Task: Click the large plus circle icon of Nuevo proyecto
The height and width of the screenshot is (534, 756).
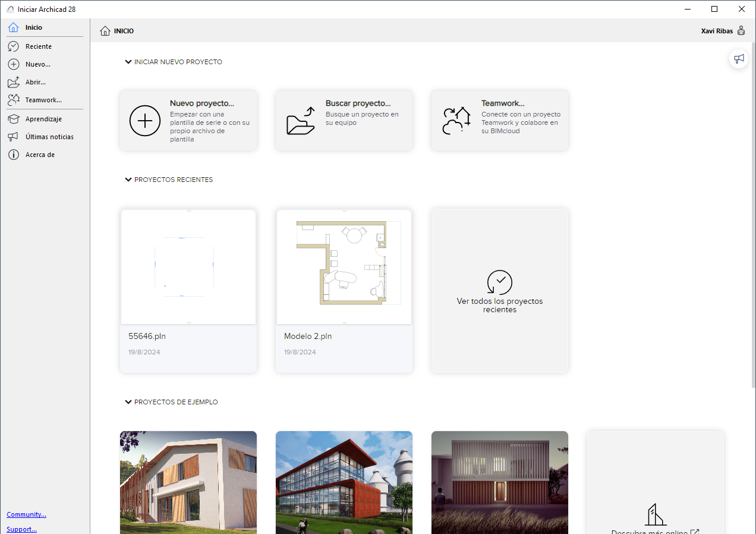Action: pos(145,121)
